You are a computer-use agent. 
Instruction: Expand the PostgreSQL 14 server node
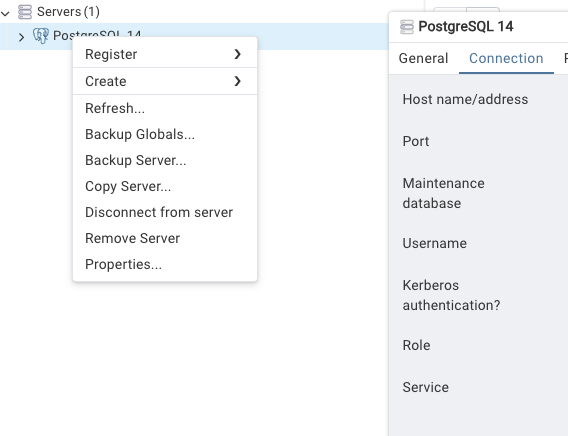pos(21,37)
